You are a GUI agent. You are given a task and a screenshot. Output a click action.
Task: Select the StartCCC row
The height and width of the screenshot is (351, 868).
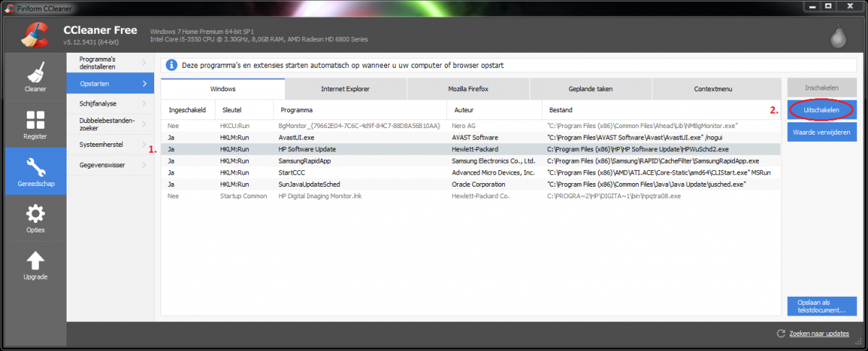471,172
